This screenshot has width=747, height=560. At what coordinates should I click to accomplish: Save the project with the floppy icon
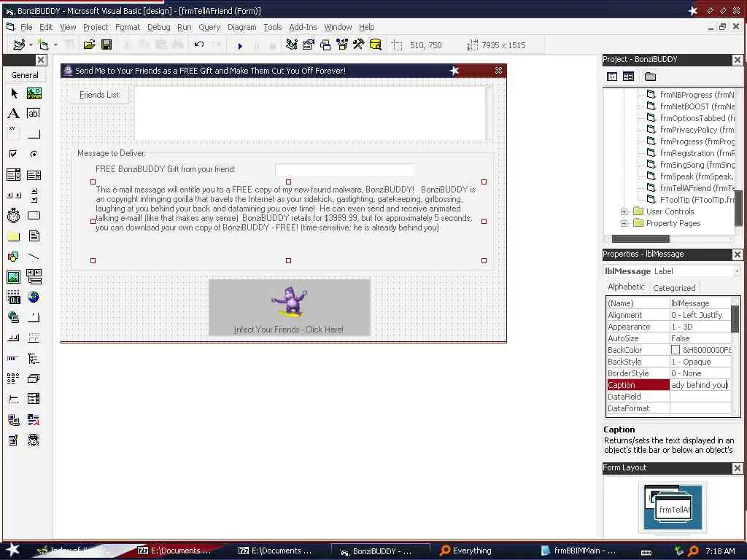(x=107, y=44)
